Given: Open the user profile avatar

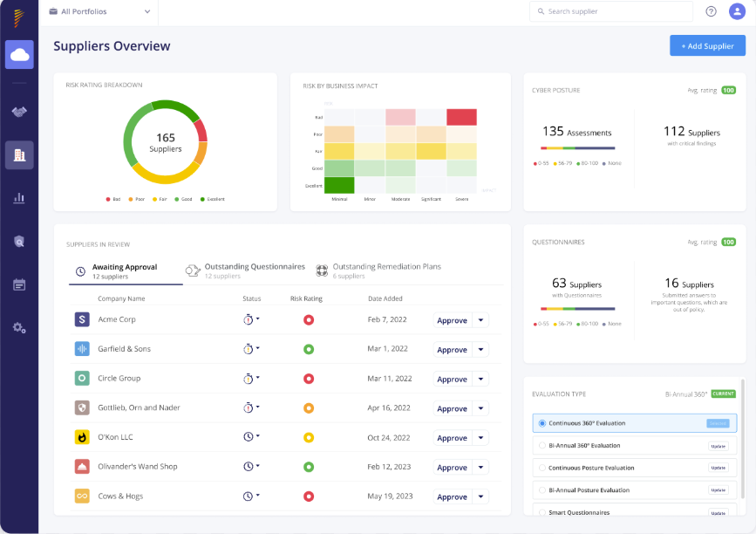Looking at the screenshot, I should [737, 11].
